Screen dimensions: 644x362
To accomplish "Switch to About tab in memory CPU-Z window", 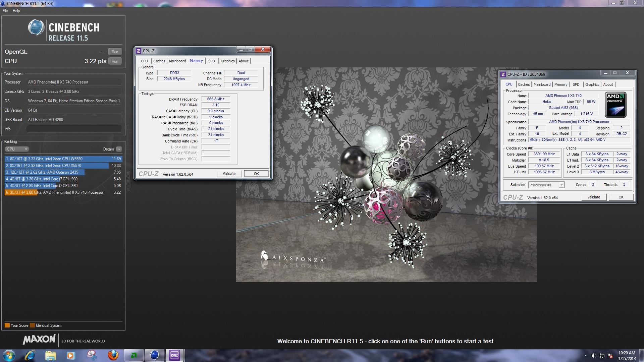I will pos(244,61).
